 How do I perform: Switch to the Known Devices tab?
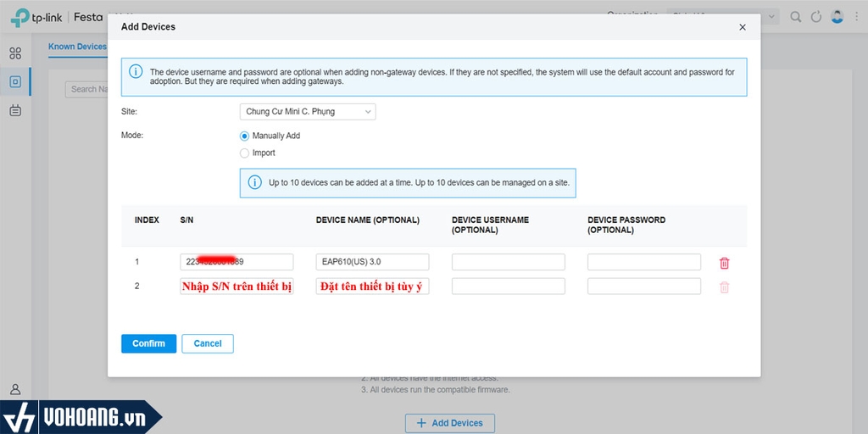[x=77, y=47]
